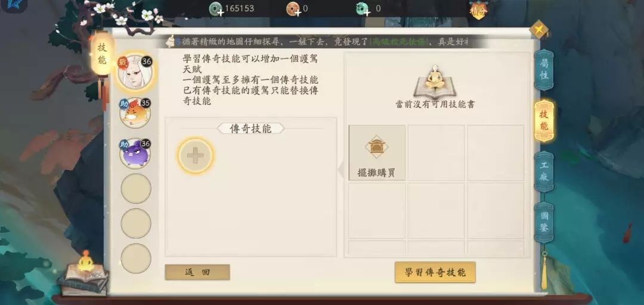Select the empty skill book slot beside 擺攤購買
Screen dimensions: 644x305
pyautogui.click(x=436, y=153)
